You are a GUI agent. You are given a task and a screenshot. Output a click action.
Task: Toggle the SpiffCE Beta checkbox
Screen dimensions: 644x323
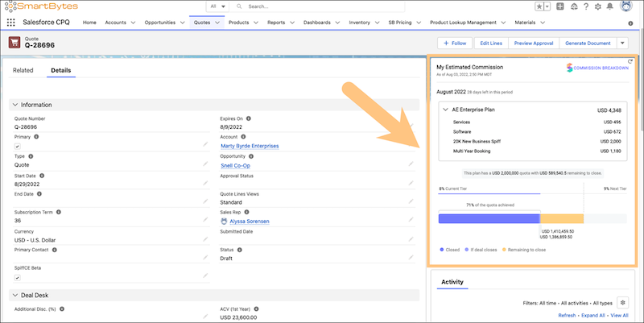(x=17, y=277)
